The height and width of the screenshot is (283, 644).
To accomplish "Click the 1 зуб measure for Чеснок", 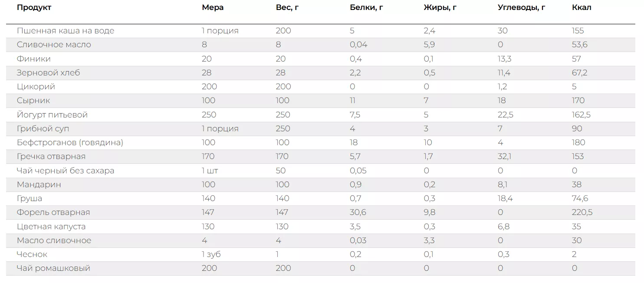I will 211,254.
